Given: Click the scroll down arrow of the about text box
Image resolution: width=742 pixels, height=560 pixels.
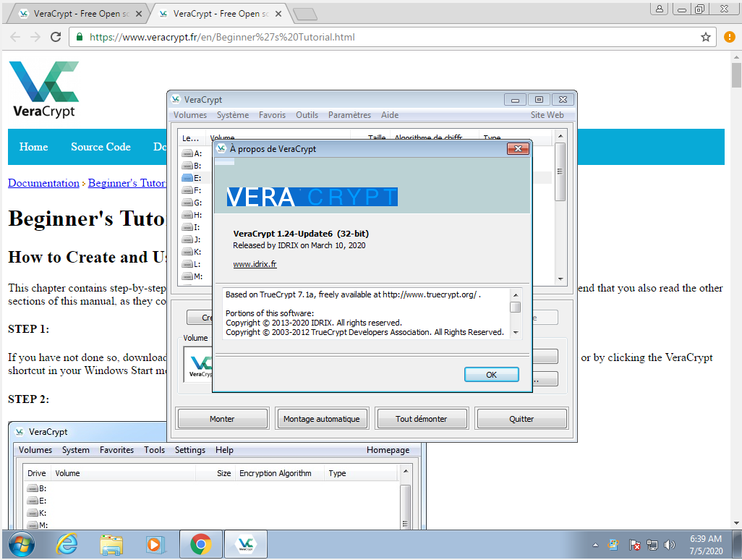Looking at the screenshot, I should 516,333.
